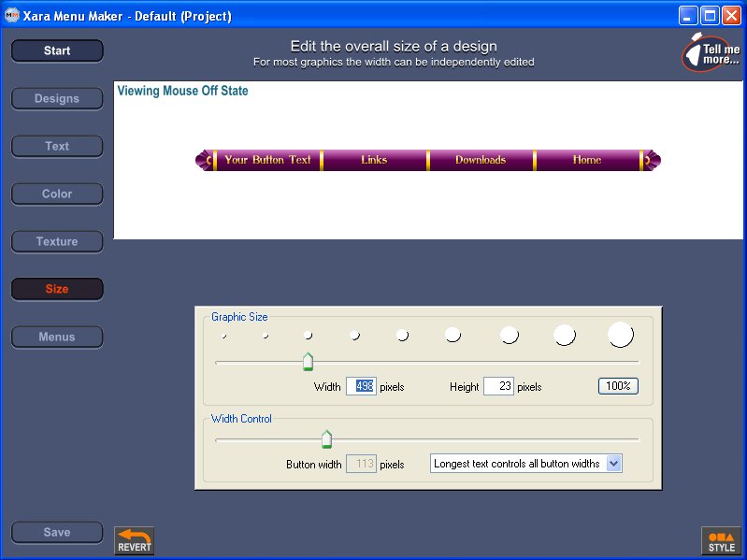This screenshot has height=560, width=747.
Task: Click the Downloads preview button
Action: [481, 160]
